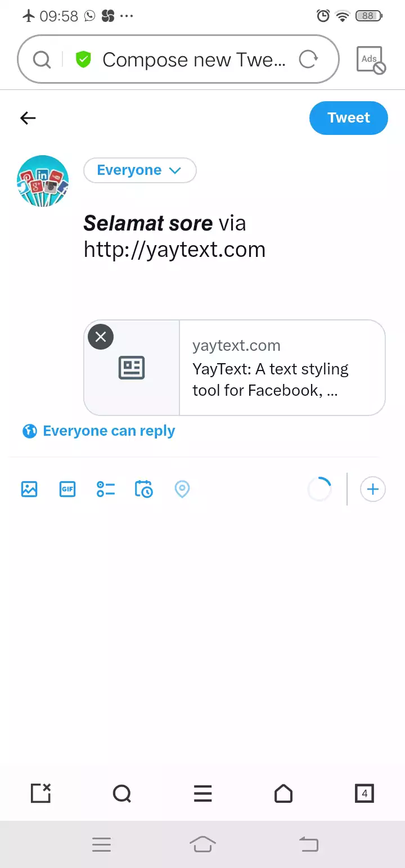Open the schedule tweet calendar icon
Screen dimensions: 405x868
[x=143, y=489]
